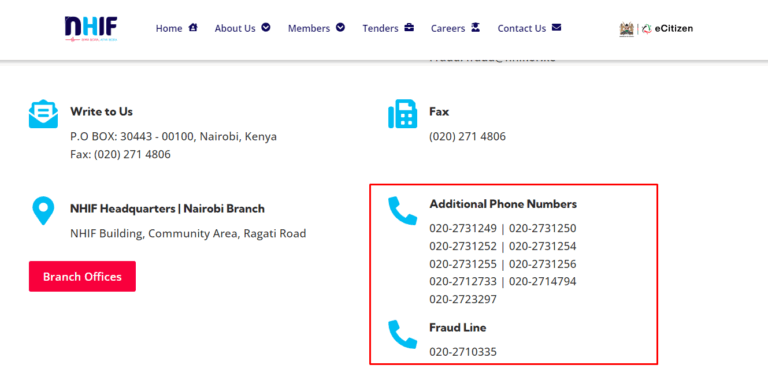
Task: Select the Fax: (020) 271 4806 line under Write to Us
Action: coord(120,155)
